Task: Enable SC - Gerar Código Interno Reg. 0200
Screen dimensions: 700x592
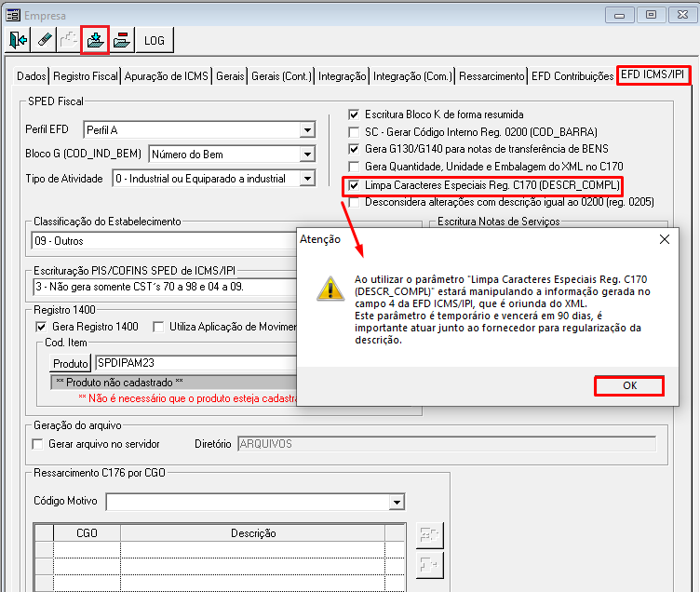Action: tap(354, 132)
